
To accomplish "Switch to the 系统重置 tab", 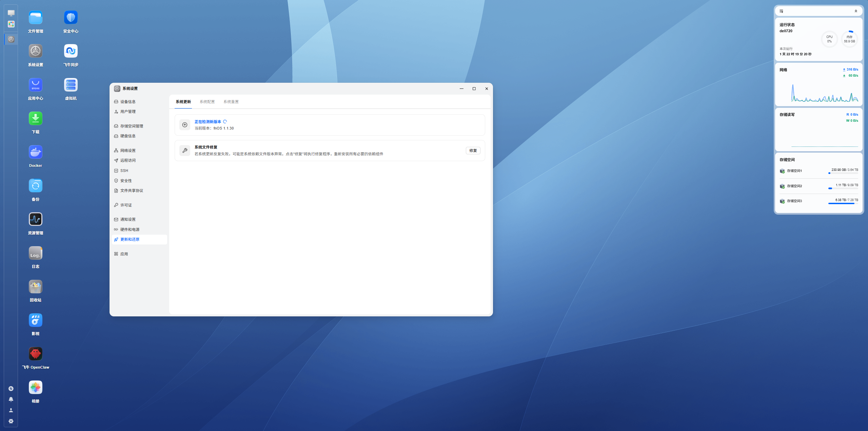I will [x=231, y=102].
